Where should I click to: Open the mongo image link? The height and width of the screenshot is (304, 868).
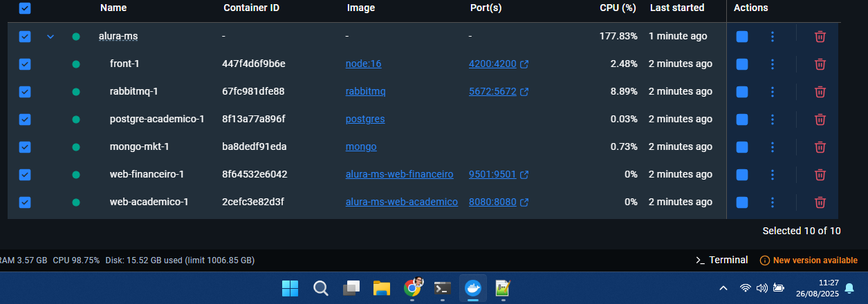(x=361, y=147)
